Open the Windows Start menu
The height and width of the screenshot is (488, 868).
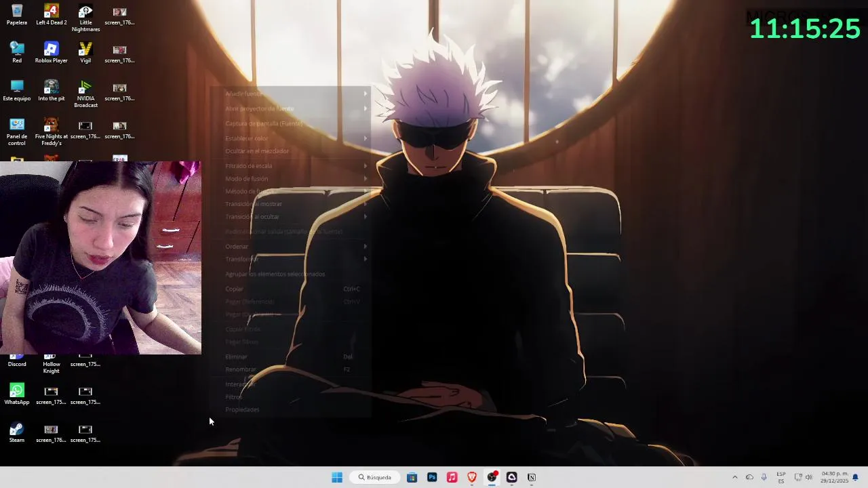point(337,477)
